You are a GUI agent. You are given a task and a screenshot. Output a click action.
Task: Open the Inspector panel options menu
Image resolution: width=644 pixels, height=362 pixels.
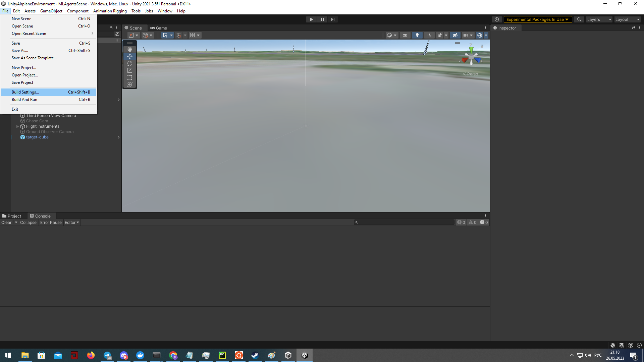point(639,28)
